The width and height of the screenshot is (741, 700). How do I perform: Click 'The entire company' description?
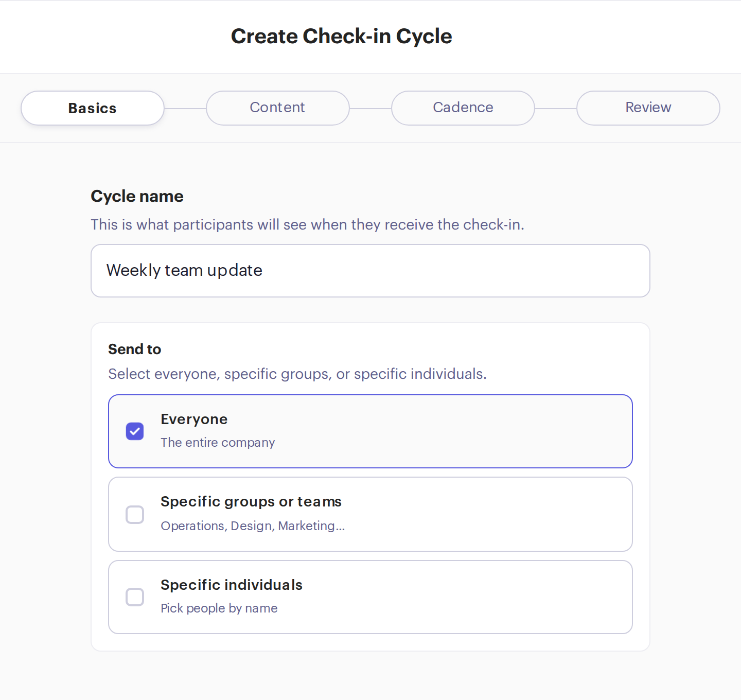(218, 443)
